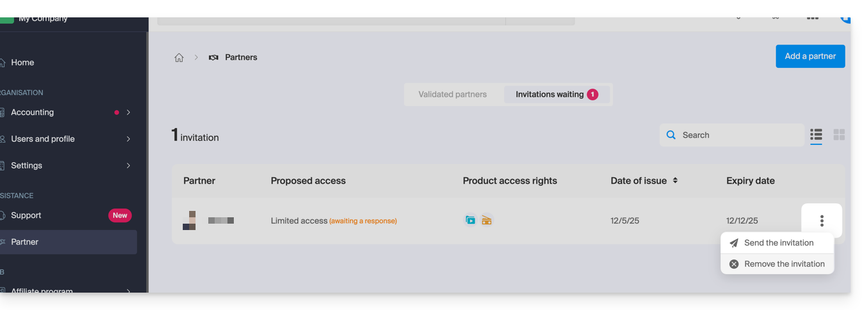This screenshot has width=868, height=310.
Task: Click the search magnifier icon
Action: click(671, 135)
